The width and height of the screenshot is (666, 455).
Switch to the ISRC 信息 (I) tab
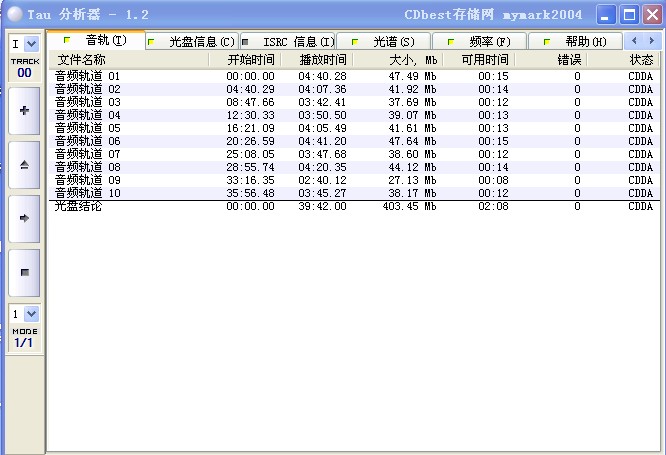(288, 42)
